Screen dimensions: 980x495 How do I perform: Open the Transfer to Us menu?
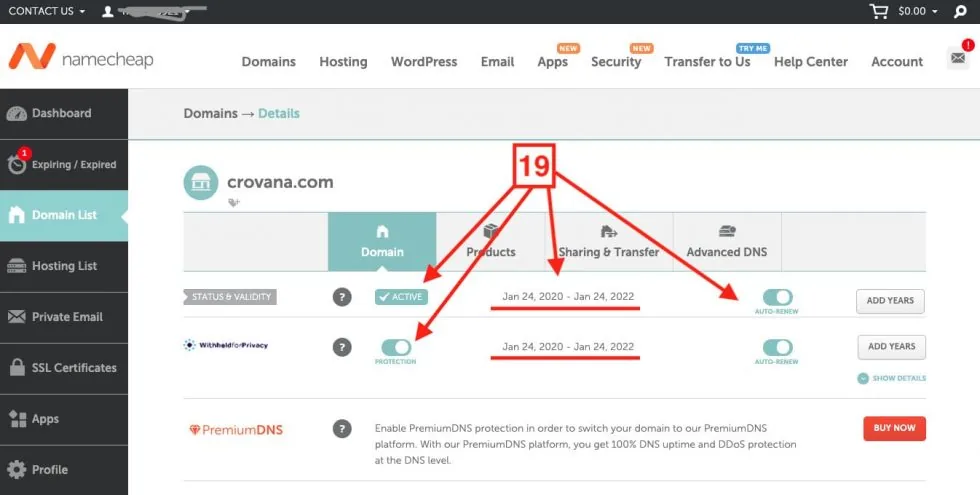(x=708, y=62)
